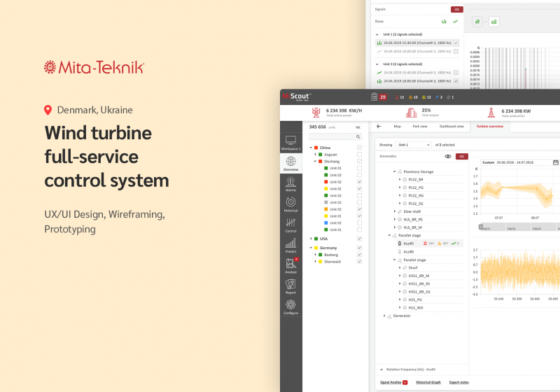Collapse Unit 2 signals group
This screenshot has width=560, height=392.
click(377, 64)
